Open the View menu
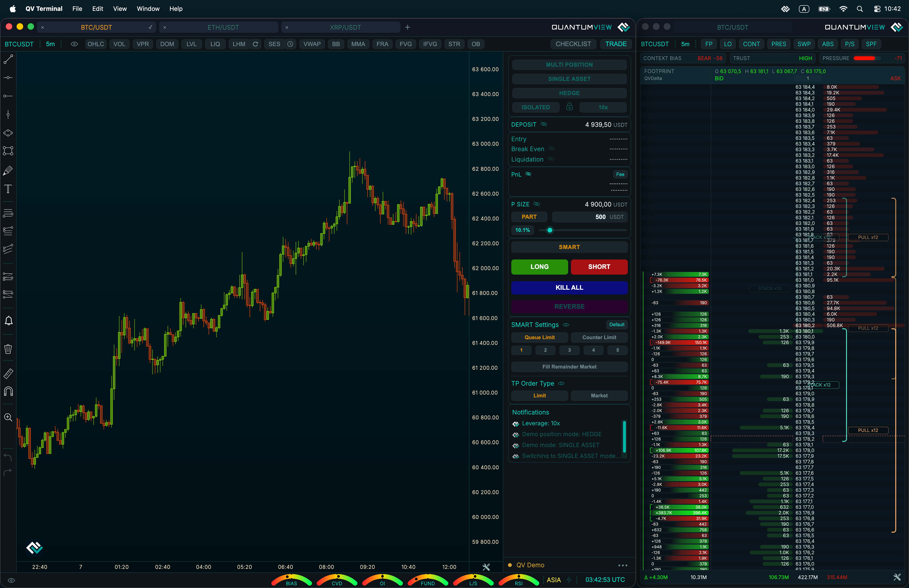The image size is (909, 588). point(120,9)
